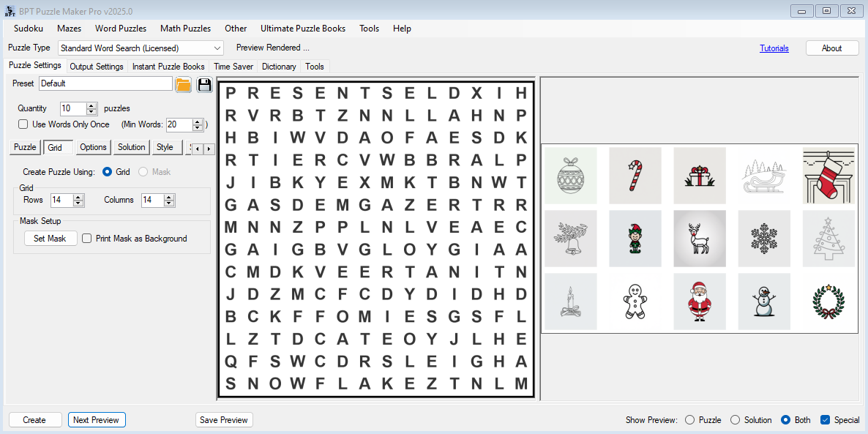Select the candy cane clipart
Viewport: 868px width, 434px height.
[635, 176]
